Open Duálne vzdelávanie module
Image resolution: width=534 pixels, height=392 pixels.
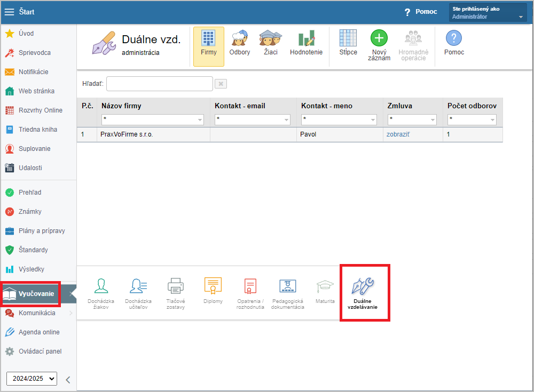click(x=363, y=294)
